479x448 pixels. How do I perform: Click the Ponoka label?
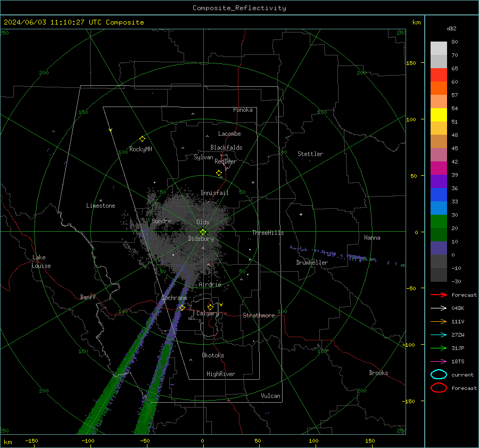(x=243, y=110)
